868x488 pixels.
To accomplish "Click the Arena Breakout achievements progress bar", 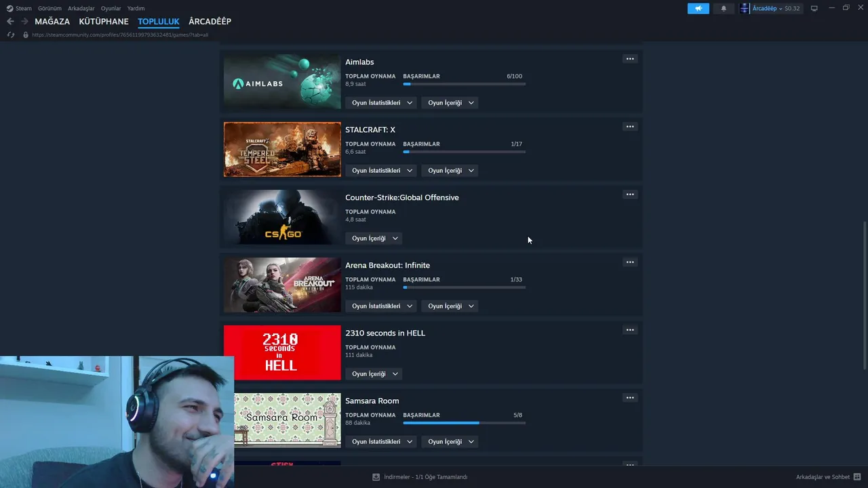I will (x=464, y=287).
